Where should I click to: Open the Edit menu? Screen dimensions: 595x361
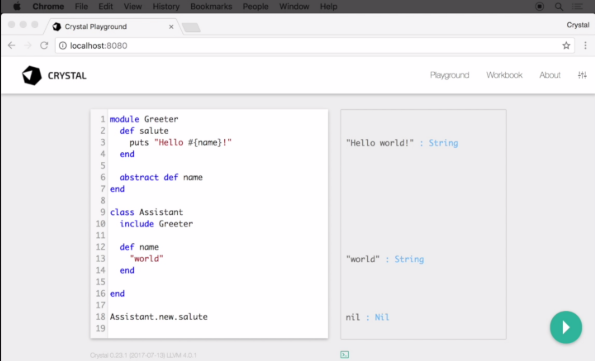105,6
